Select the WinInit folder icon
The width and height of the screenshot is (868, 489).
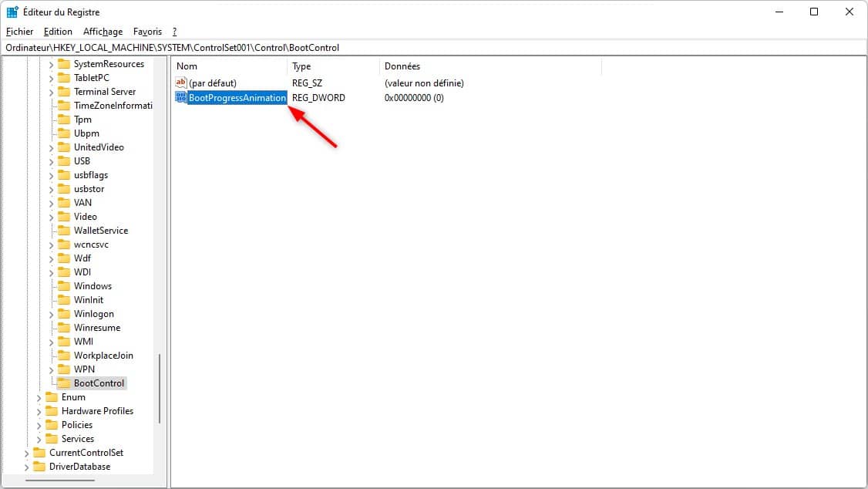click(64, 299)
